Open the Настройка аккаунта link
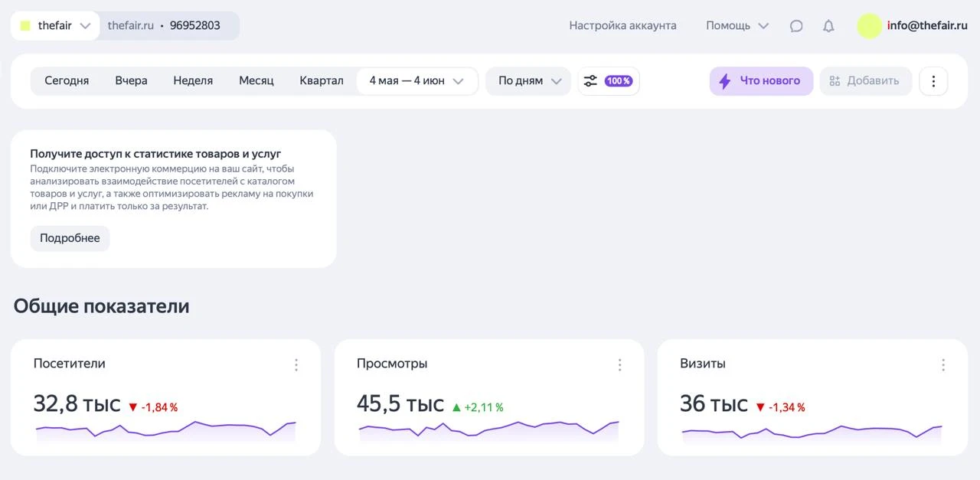The image size is (980, 480). click(622, 26)
